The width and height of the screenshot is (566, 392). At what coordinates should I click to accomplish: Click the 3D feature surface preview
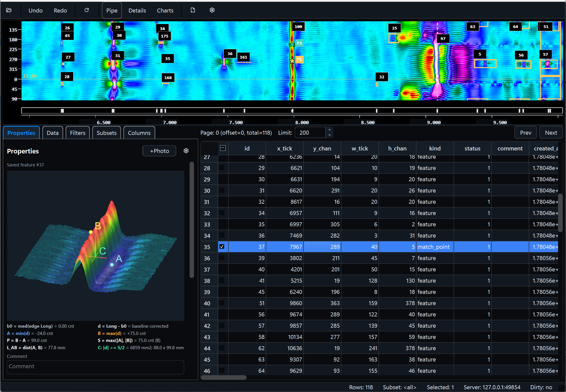point(96,246)
